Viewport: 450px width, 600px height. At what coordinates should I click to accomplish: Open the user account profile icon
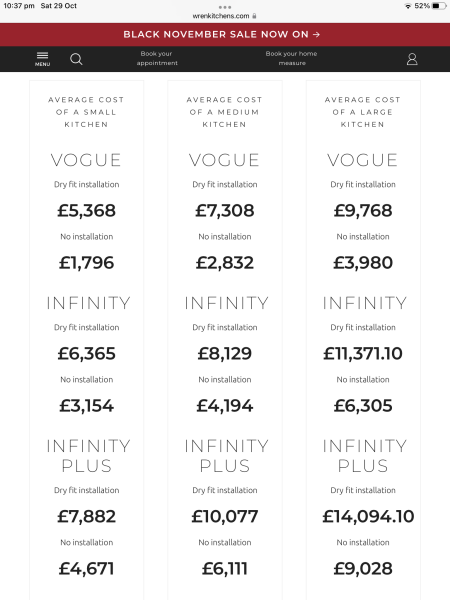click(412, 59)
